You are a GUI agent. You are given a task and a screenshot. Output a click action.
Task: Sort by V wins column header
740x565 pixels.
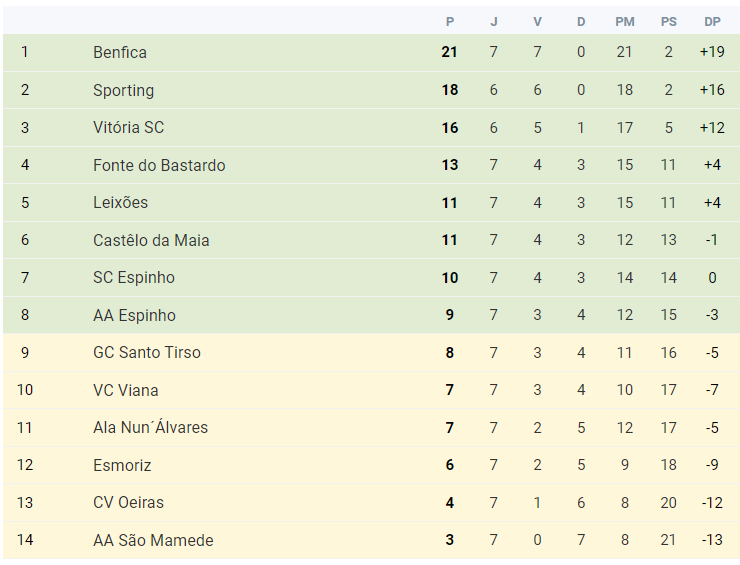point(537,22)
